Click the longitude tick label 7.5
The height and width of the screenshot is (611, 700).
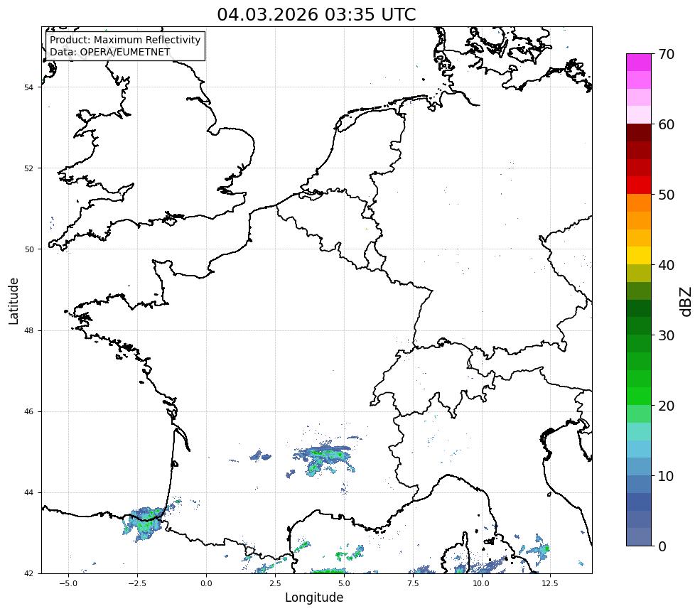click(x=413, y=583)
